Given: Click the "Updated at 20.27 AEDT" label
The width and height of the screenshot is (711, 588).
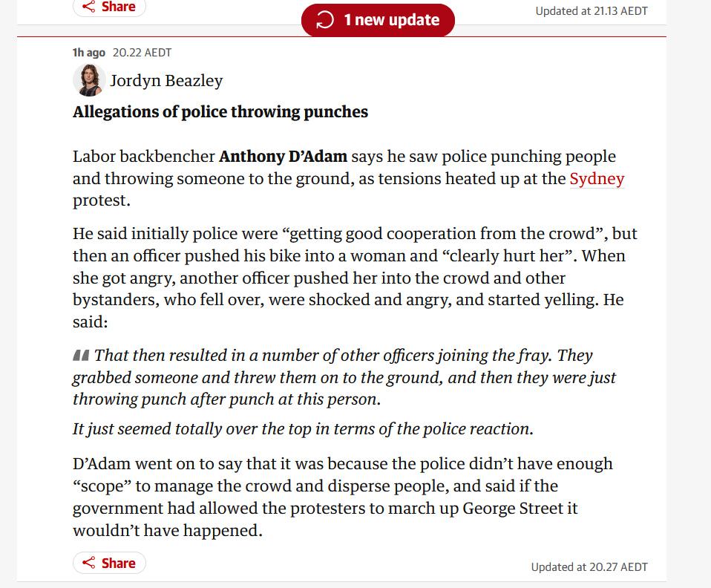Looking at the screenshot, I should point(589,566).
